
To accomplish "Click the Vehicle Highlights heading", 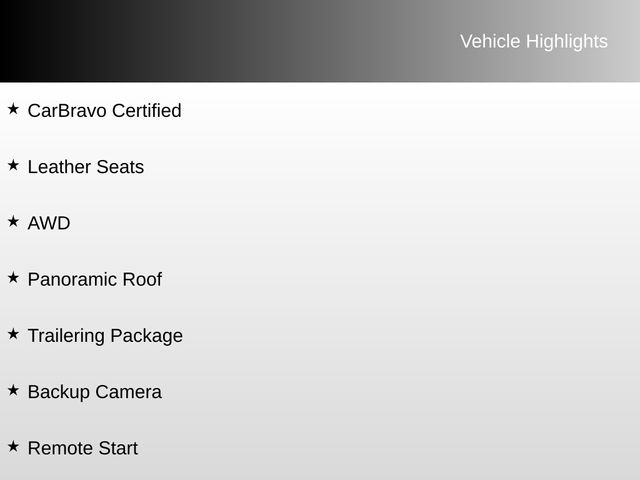I will [x=534, y=42].
